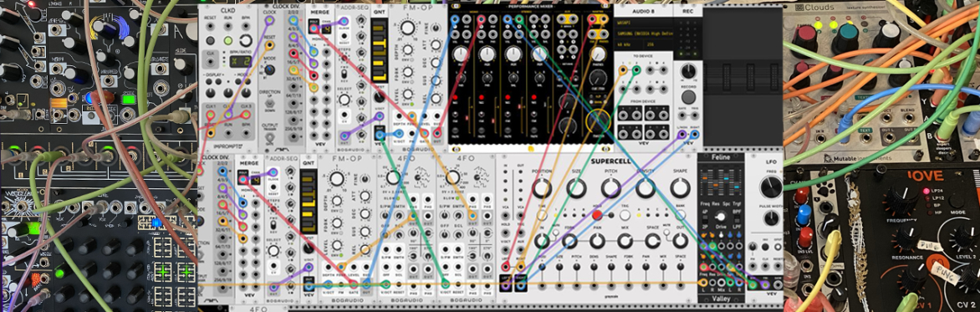
Task: Click the CLK 3 output jack on CLKD
Action: 246,115
